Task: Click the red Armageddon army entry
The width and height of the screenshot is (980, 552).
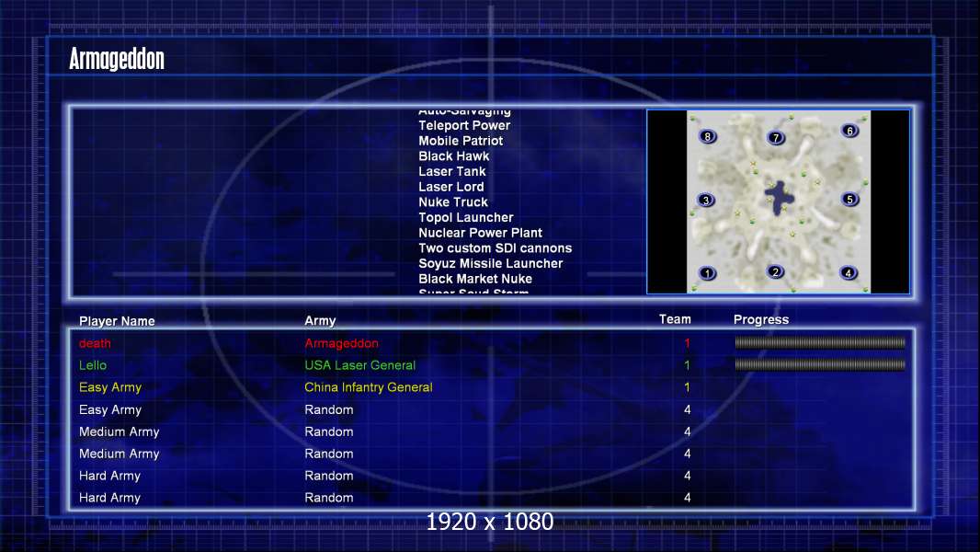Action: 341,344
